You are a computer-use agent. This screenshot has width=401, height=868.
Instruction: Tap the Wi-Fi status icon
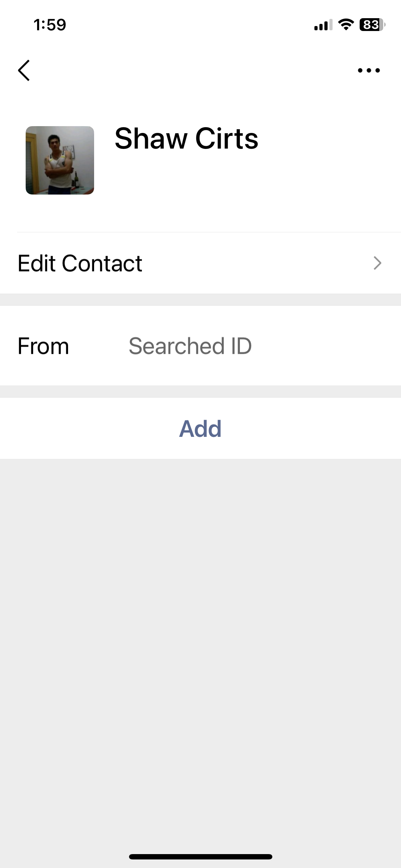point(345,25)
